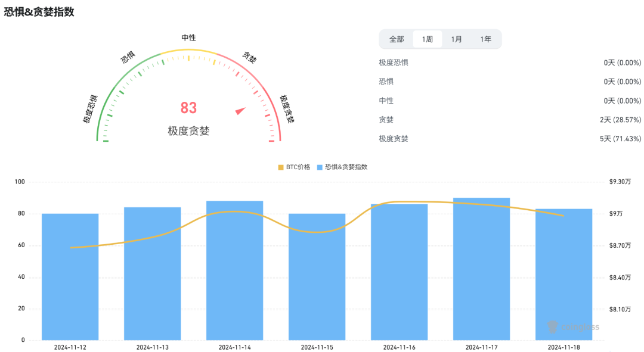Click the $8.40万 right axis label
The height and width of the screenshot is (352, 644).
click(x=620, y=278)
